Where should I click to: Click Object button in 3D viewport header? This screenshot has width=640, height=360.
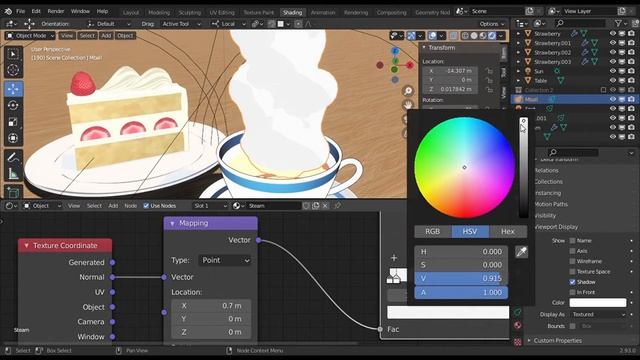[125, 36]
